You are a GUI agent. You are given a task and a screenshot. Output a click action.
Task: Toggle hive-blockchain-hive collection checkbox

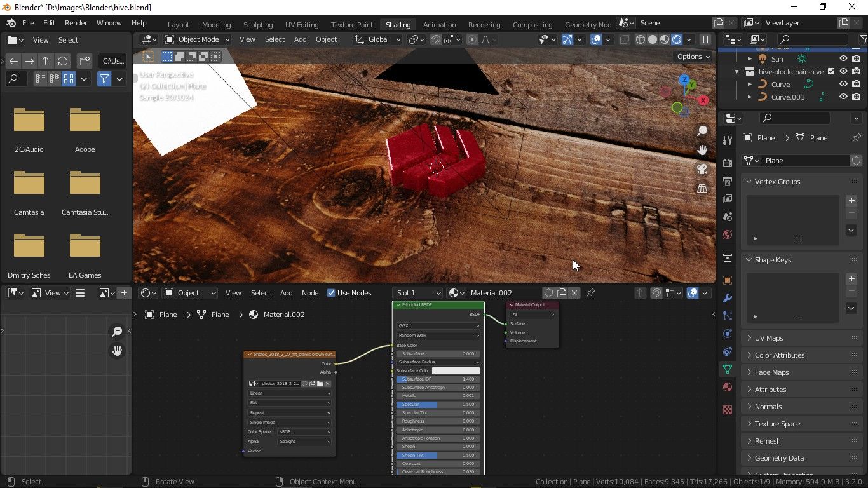[x=831, y=71]
